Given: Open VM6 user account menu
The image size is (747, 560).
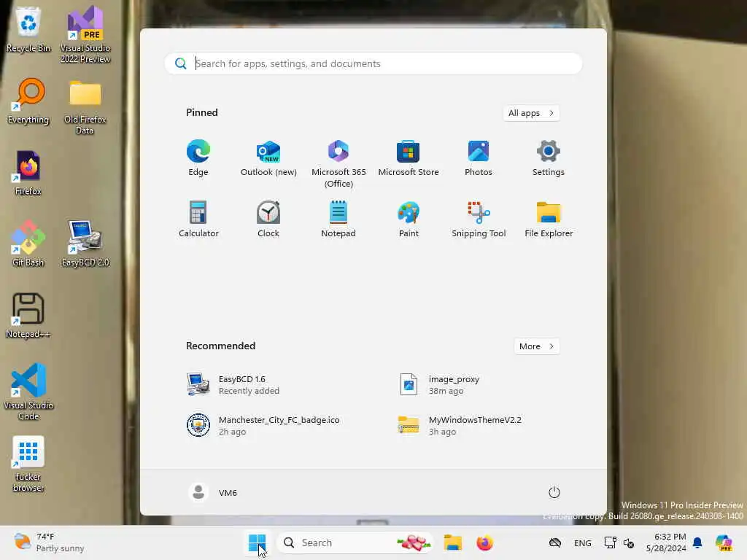Looking at the screenshot, I should pos(212,492).
